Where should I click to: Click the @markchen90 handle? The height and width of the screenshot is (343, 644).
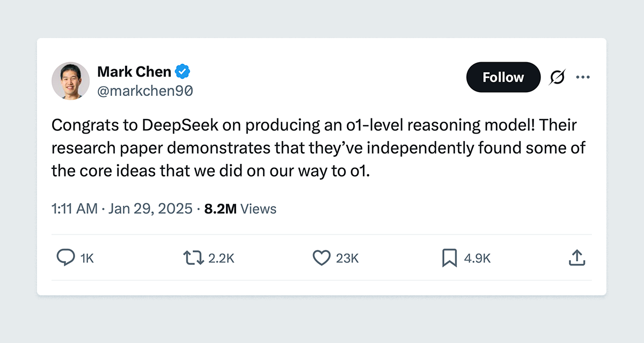pos(145,91)
